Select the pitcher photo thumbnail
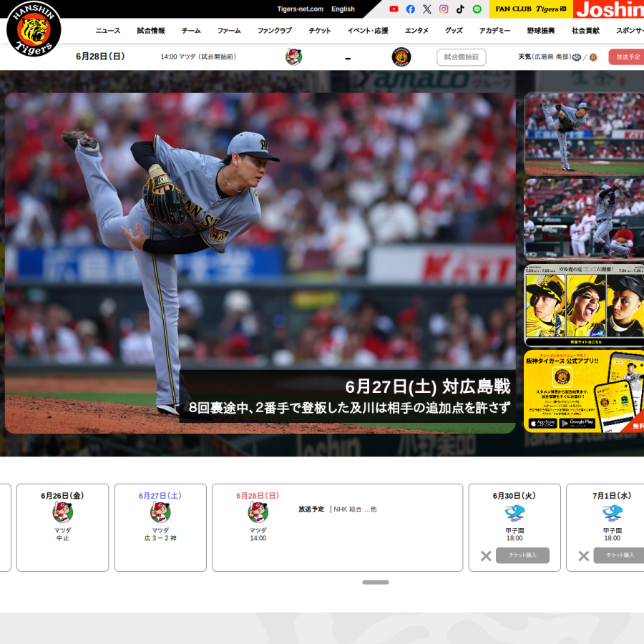This screenshot has height=644, width=644. click(584, 134)
